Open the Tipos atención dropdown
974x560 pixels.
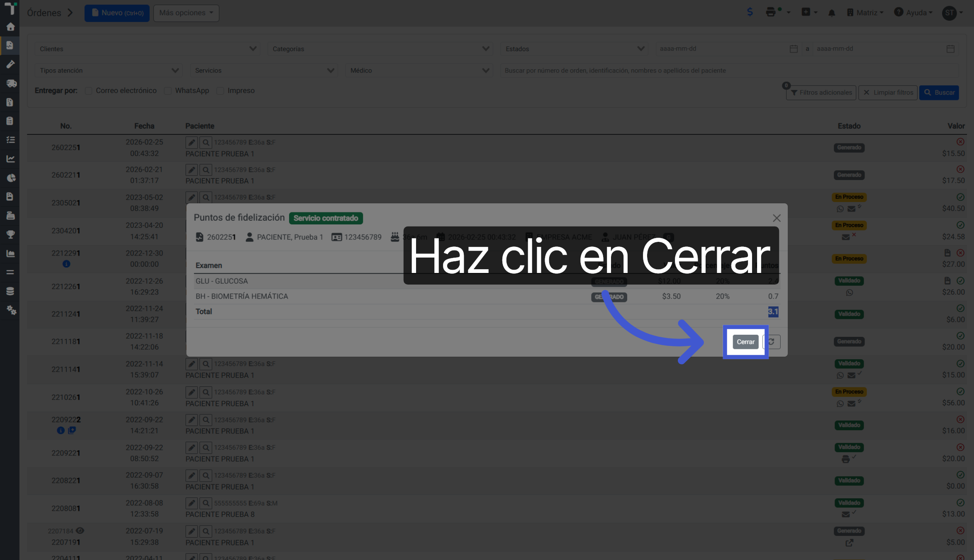click(108, 71)
